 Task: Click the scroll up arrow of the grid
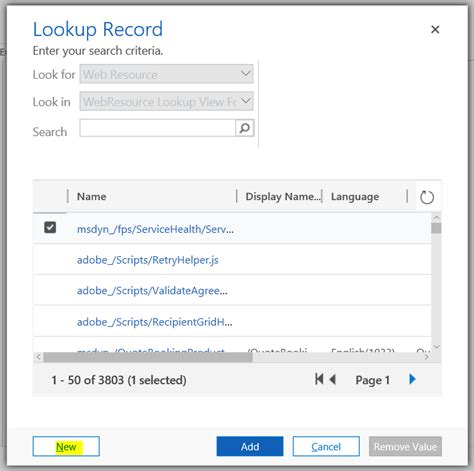pos(436,218)
